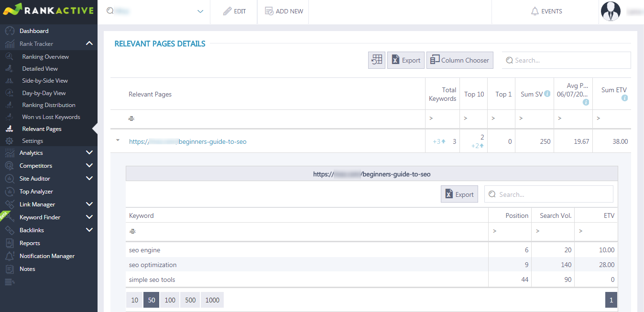Open the Column Chooser
Viewport: 644px width, 312px height.
tap(459, 60)
